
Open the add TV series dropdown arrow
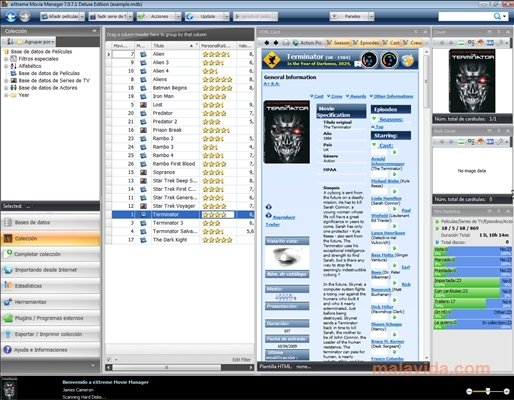130,16
